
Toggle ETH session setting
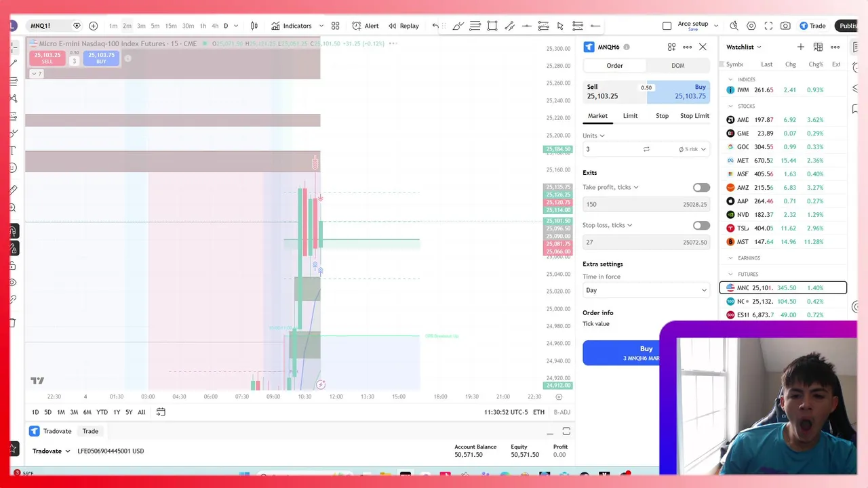click(538, 412)
